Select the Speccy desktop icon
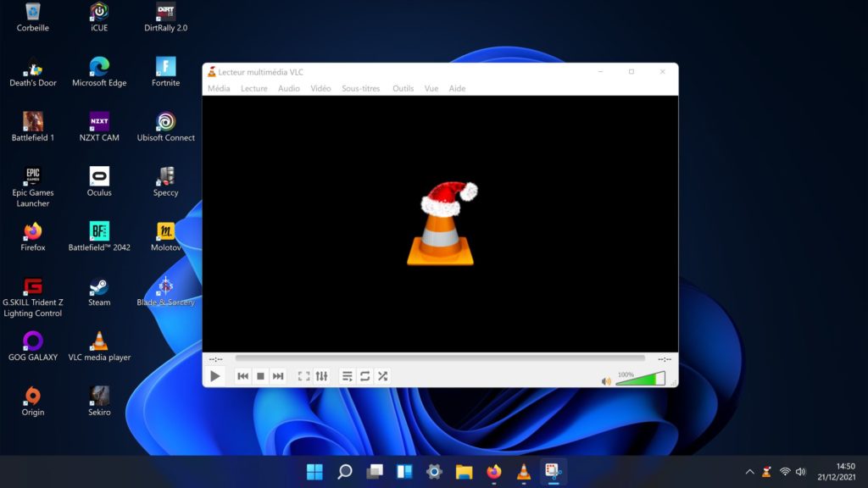The height and width of the screenshot is (488, 868). pyautogui.click(x=165, y=181)
